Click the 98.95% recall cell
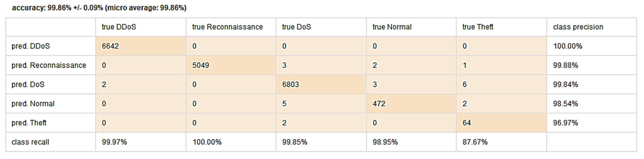644x159 pixels. 385,142
